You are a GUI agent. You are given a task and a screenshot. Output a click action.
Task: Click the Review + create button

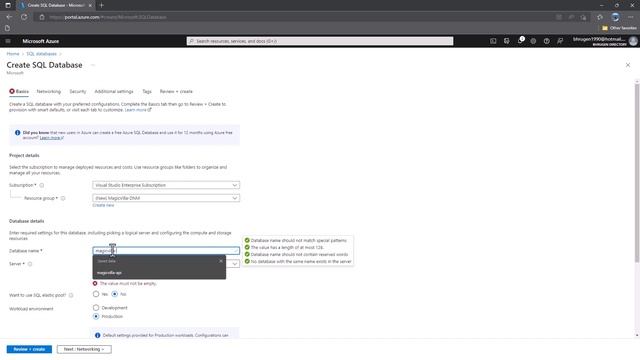[29, 349]
